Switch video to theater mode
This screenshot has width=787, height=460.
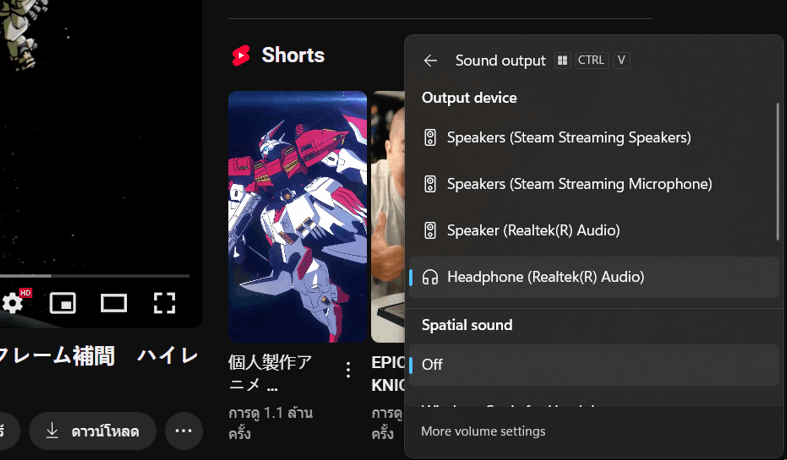[113, 303]
